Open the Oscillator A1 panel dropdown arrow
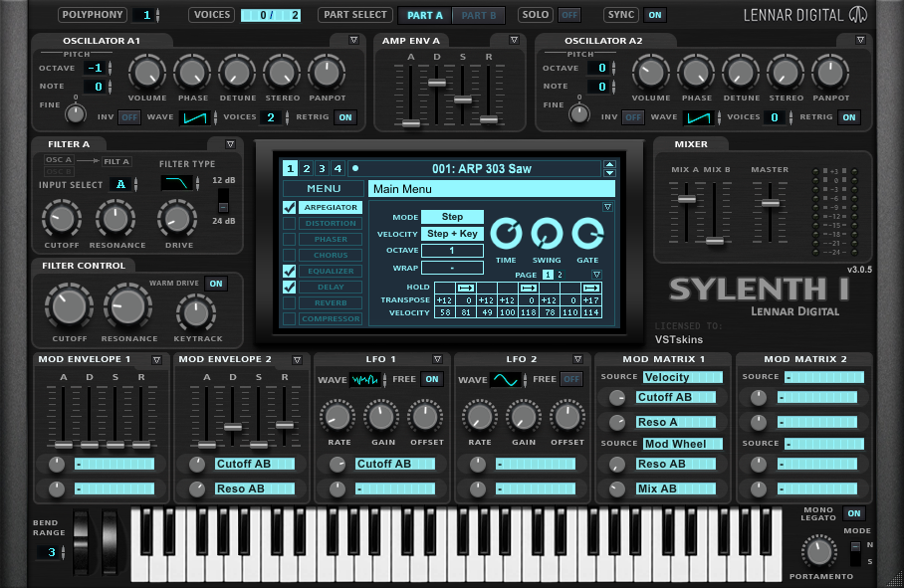Screen dimensions: 904x588 click(x=354, y=41)
